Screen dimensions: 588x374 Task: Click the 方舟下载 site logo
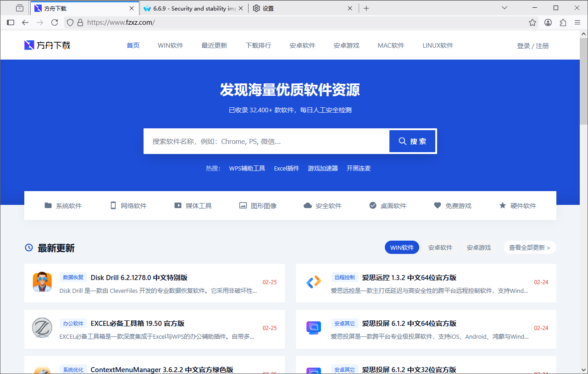coord(47,45)
